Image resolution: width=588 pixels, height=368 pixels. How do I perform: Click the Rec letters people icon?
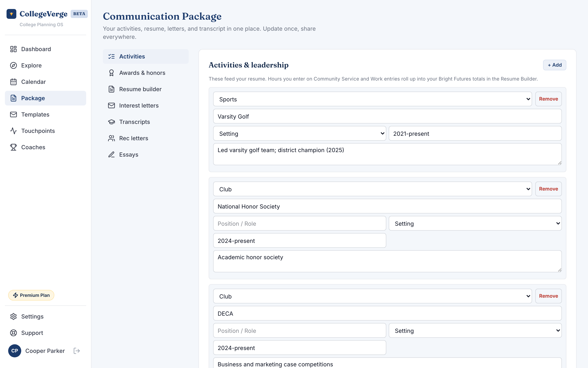[x=111, y=138]
